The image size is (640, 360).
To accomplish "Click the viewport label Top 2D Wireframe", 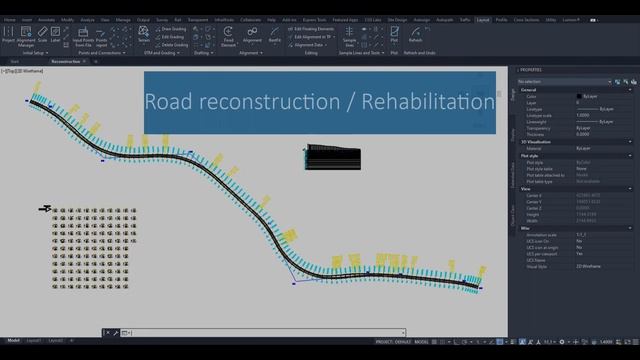I will (22, 71).
